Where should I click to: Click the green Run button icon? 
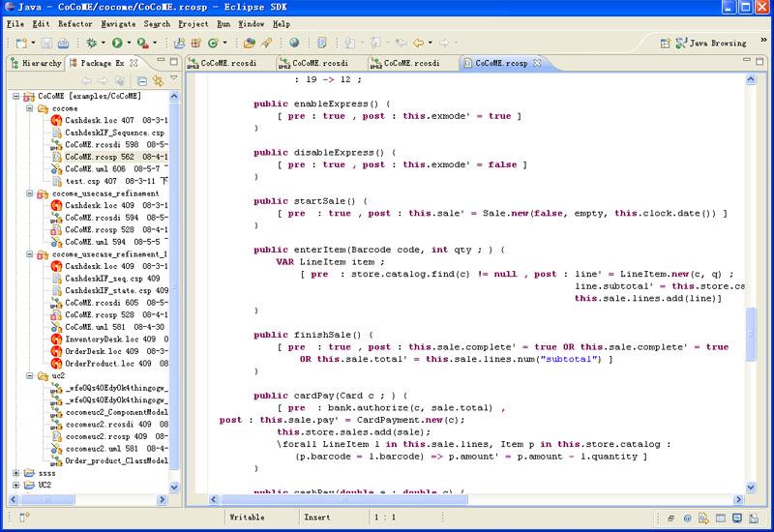coord(117,44)
